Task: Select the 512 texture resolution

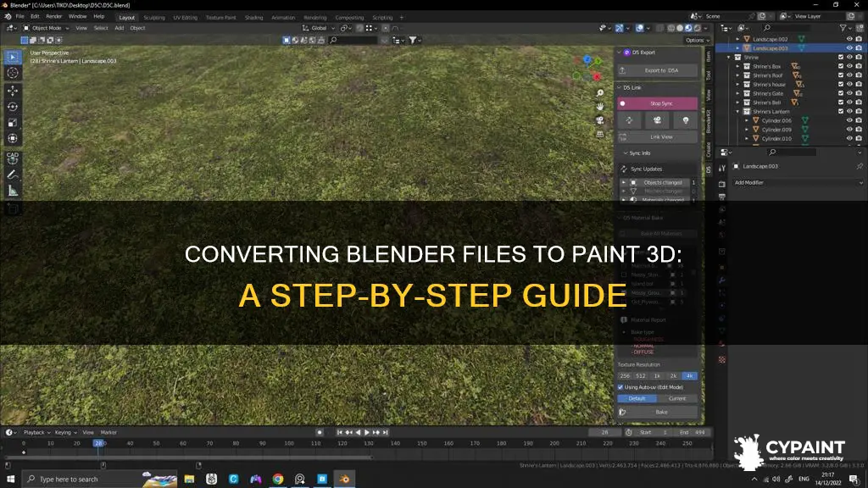Action: point(641,375)
